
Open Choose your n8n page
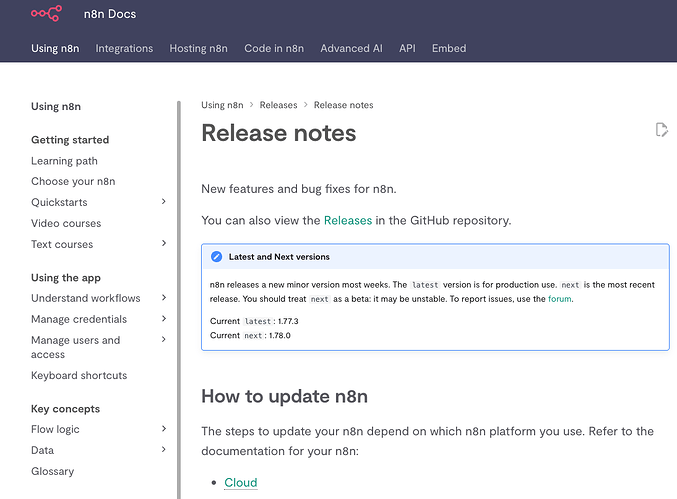tap(73, 181)
